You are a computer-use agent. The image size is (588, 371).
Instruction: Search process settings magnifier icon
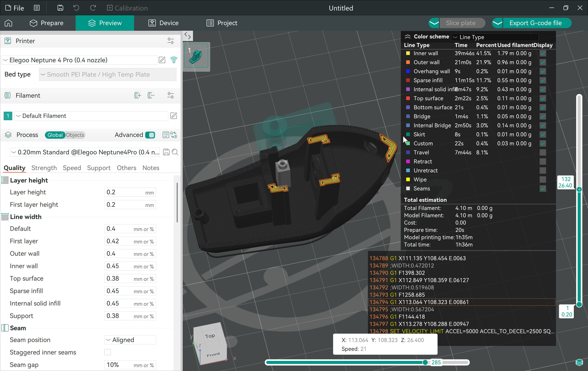[x=175, y=152]
